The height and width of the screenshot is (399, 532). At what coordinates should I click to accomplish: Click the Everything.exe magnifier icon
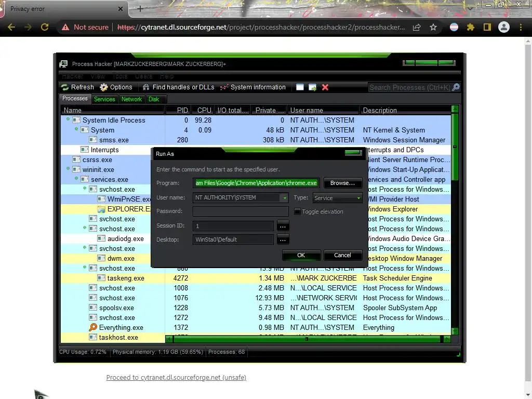[x=93, y=327]
